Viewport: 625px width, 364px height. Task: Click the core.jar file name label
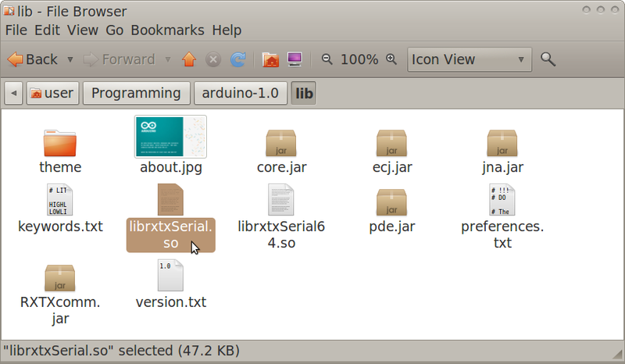[281, 167]
